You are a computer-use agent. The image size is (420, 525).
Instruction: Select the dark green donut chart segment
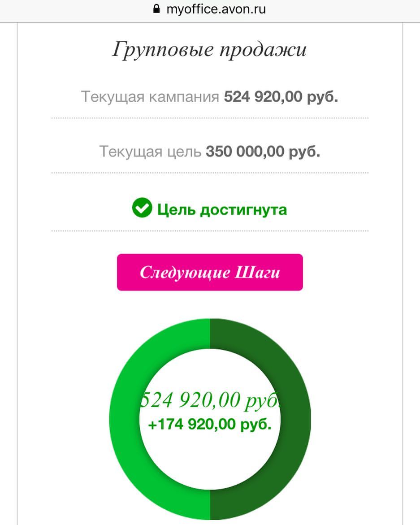pyautogui.click(x=296, y=419)
